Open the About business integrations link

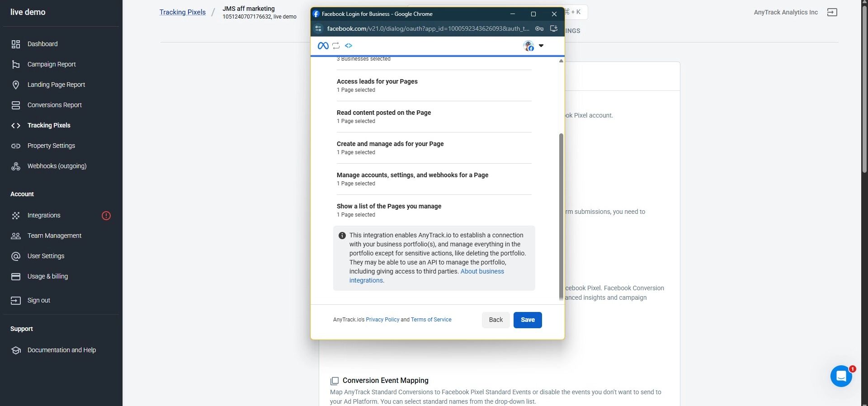coord(427,276)
